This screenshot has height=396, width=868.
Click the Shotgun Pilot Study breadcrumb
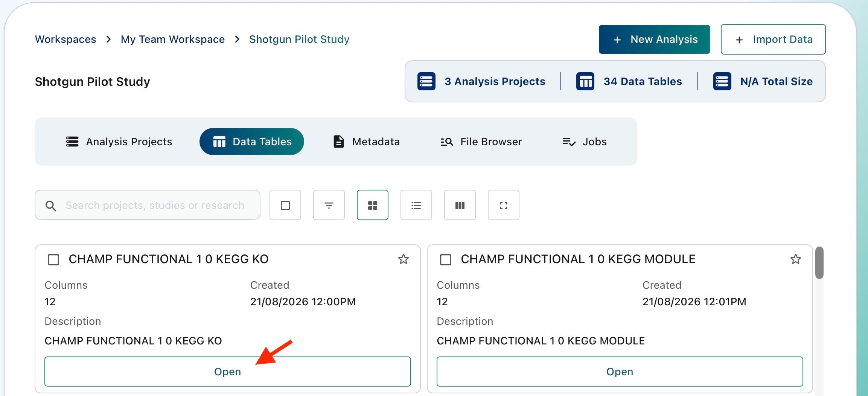pos(299,40)
